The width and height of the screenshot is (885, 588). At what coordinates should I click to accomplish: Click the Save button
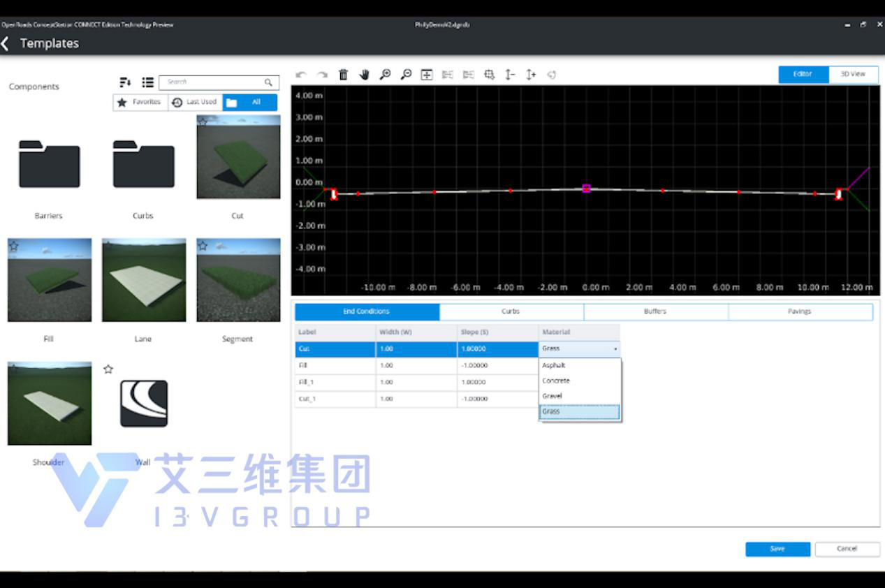pos(777,549)
